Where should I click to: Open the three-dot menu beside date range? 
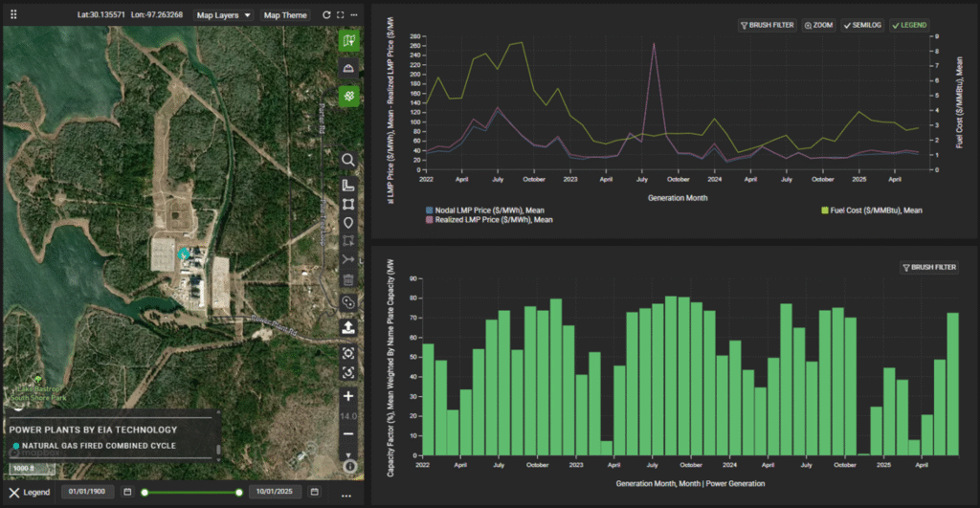click(345, 495)
